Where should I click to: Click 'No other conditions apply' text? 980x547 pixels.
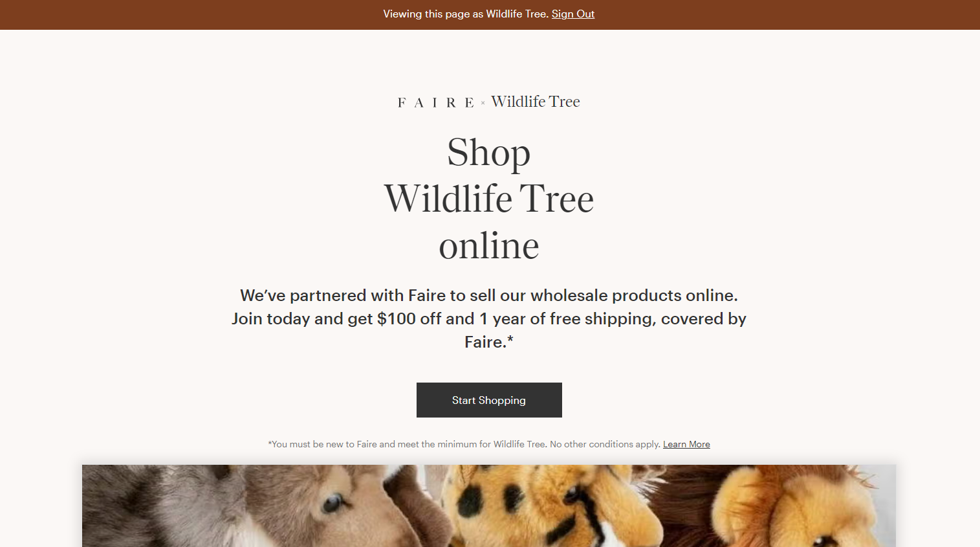click(605, 444)
